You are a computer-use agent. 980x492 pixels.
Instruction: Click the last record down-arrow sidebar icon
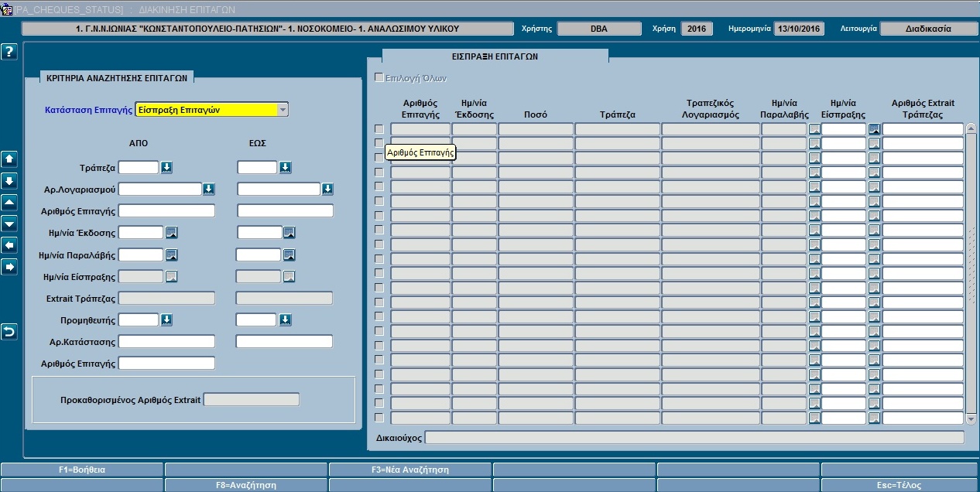click(9, 181)
